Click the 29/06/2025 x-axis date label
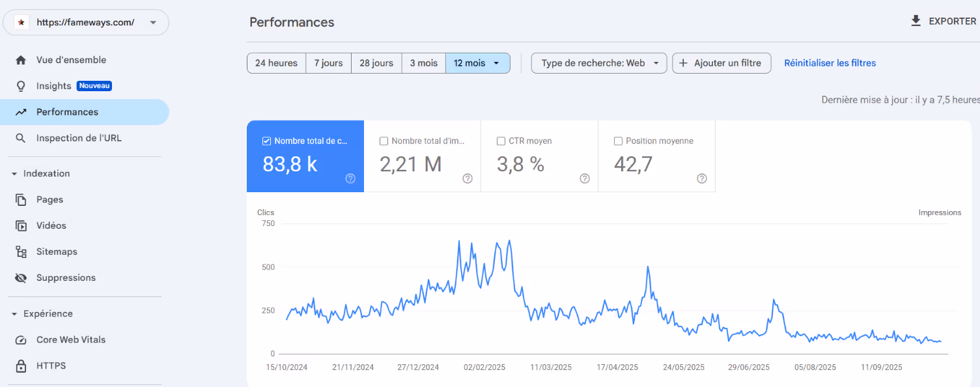 coord(749,367)
